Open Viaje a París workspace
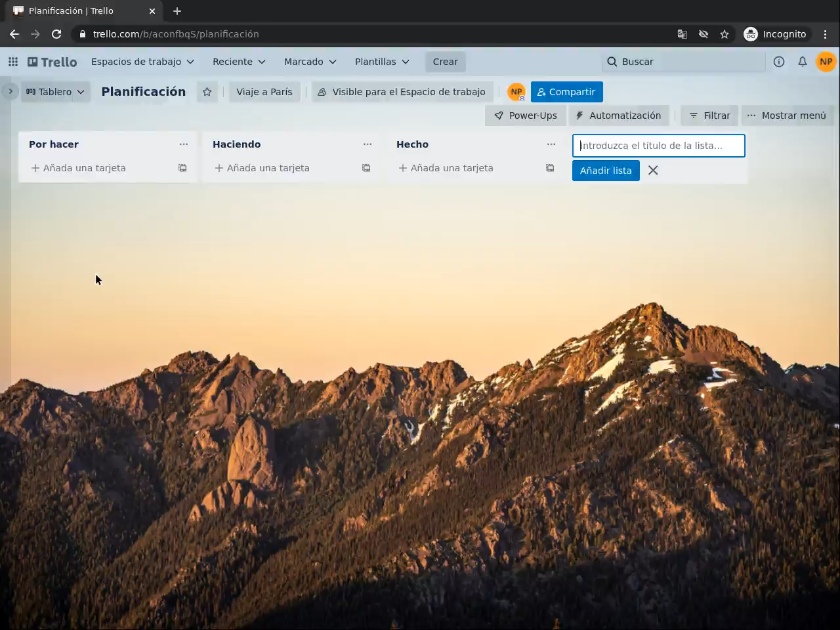Viewport: 840px width, 630px height. (x=264, y=92)
